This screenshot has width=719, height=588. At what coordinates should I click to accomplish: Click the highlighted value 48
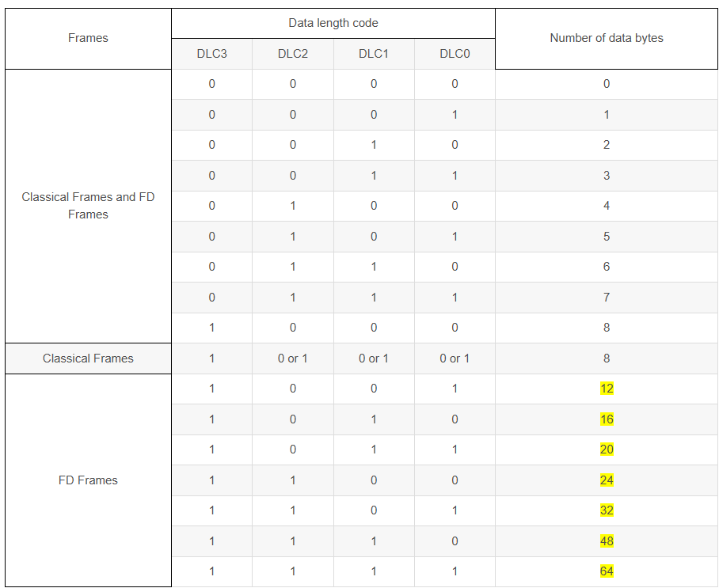click(607, 541)
